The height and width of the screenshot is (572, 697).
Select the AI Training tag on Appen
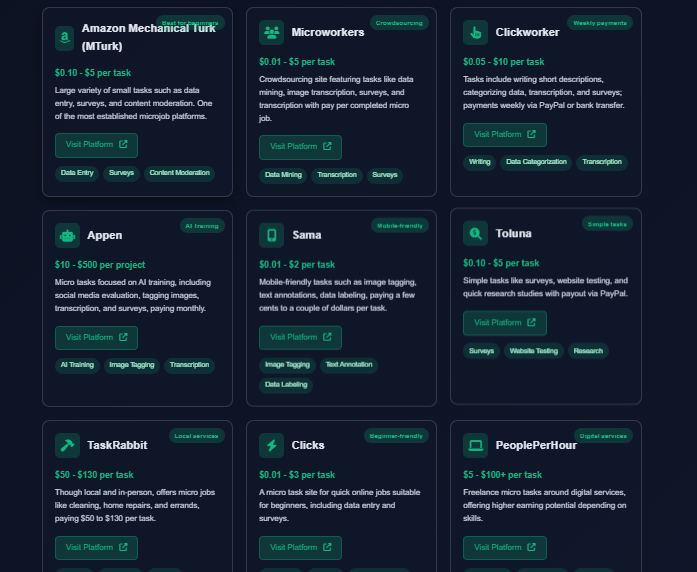pyautogui.click(x=77, y=365)
